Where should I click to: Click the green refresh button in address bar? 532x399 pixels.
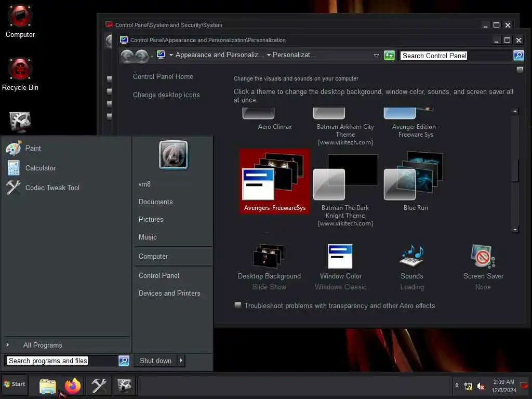click(x=389, y=55)
